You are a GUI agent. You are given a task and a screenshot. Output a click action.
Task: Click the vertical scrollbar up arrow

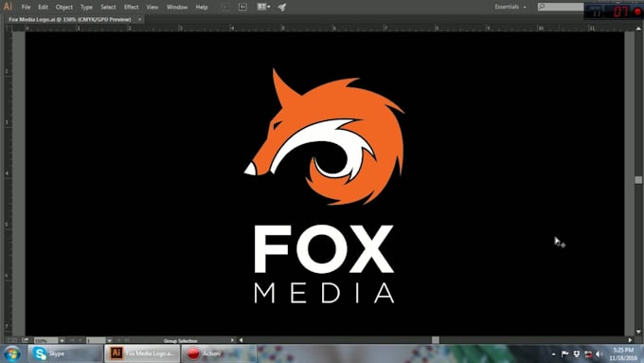coord(638,28)
